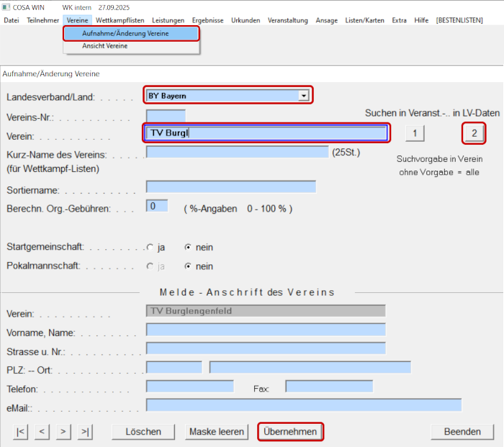Click the Löschen button
This screenshot has height=447, width=504.
pos(143,432)
